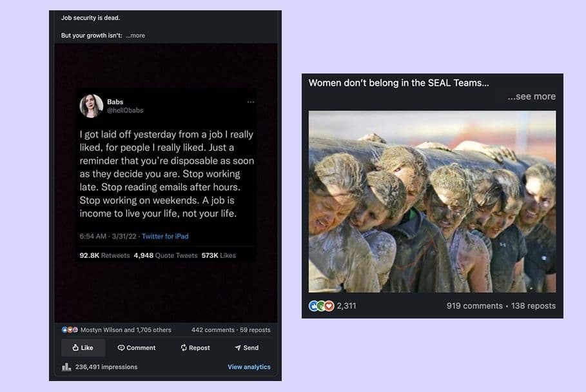The height and width of the screenshot is (392, 586).
Task: Open the mud-covered log-carrying photo
Action: pyautogui.click(x=432, y=201)
